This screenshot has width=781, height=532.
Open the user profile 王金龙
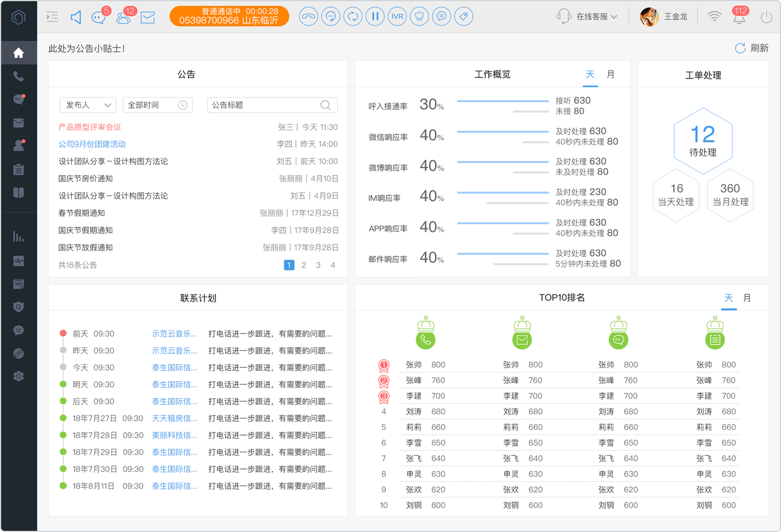(x=664, y=17)
